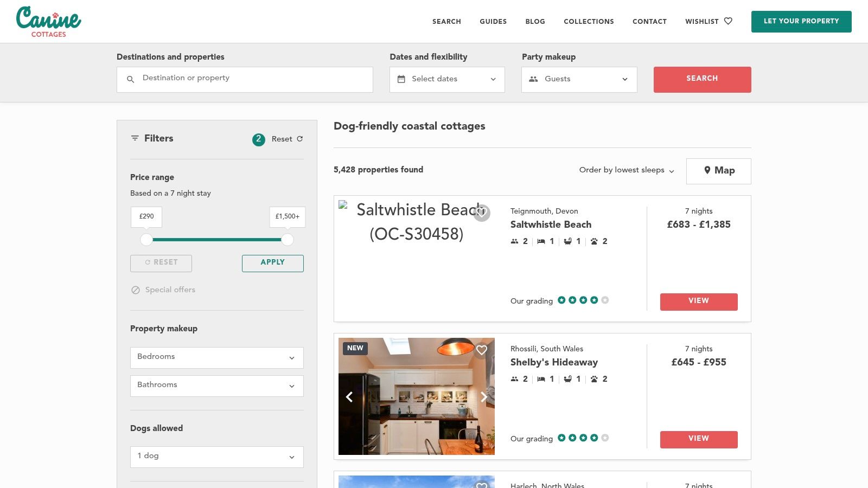Open the Dogs allowed dropdown showing 1 dog
The image size is (868, 488).
[216, 457]
